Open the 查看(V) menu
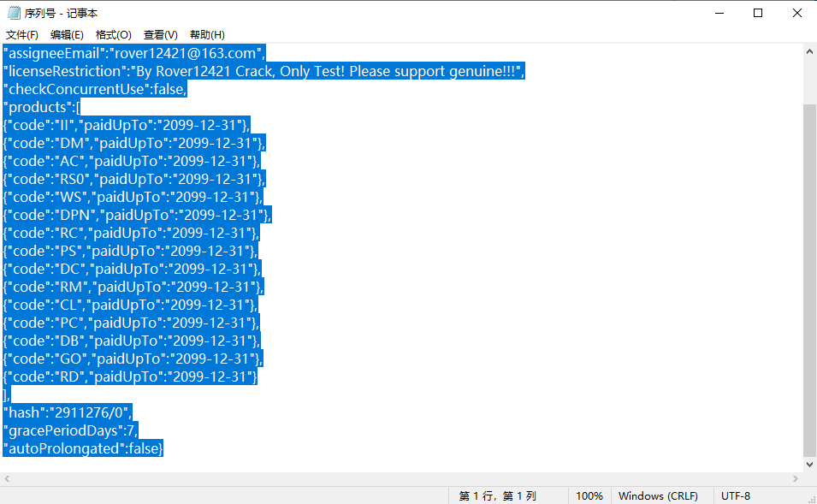Viewport: 817px width, 504px height. pyautogui.click(x=161, y=35)
